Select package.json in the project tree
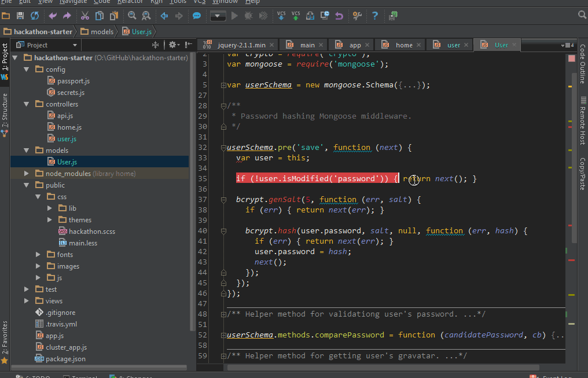Screen dimensions: 588x378 click(x=65, y=359)
